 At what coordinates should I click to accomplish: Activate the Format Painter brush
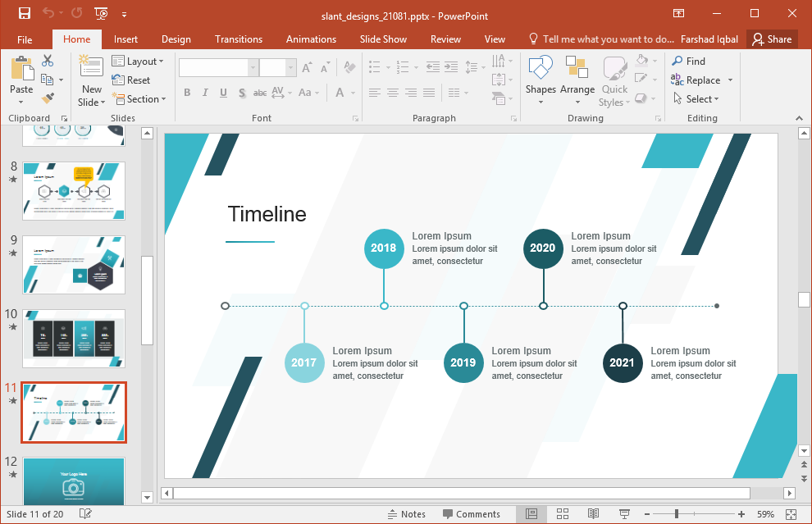click(48, 98)
